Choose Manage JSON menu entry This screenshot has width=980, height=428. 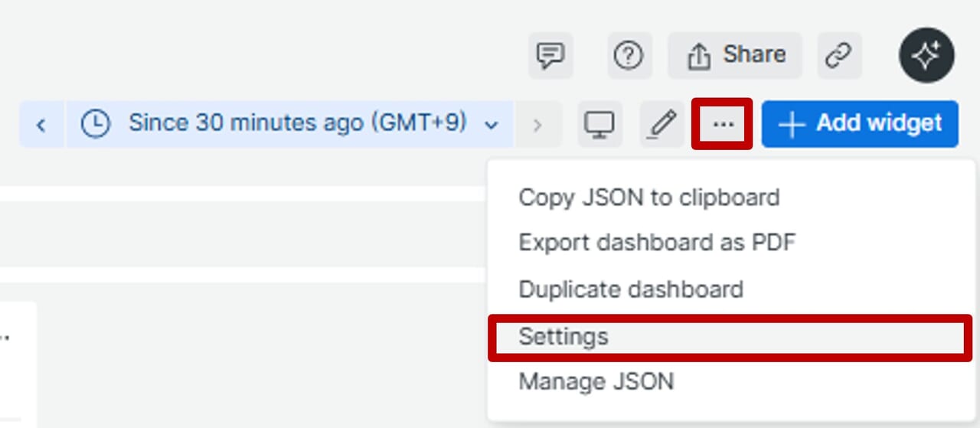596,381
